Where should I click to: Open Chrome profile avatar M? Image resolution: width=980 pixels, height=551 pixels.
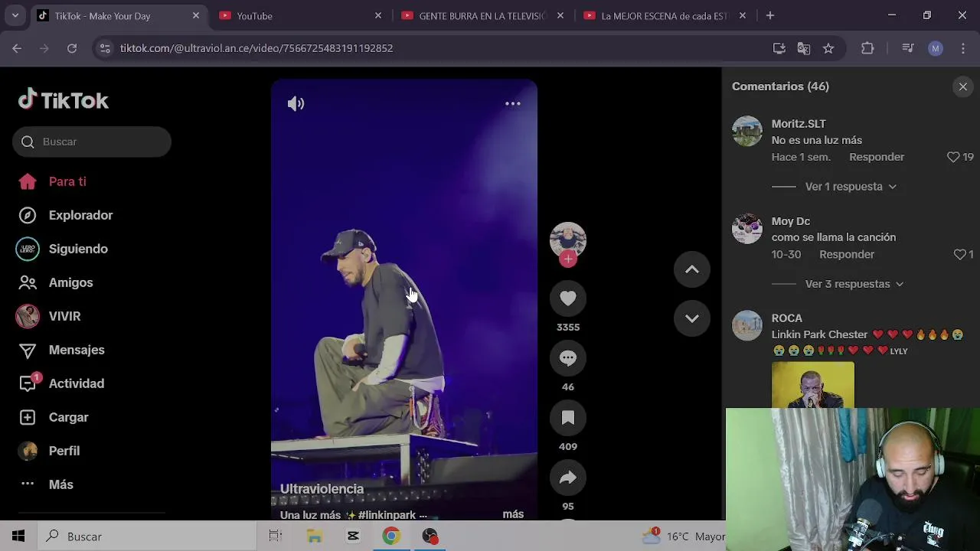[936, 48]
